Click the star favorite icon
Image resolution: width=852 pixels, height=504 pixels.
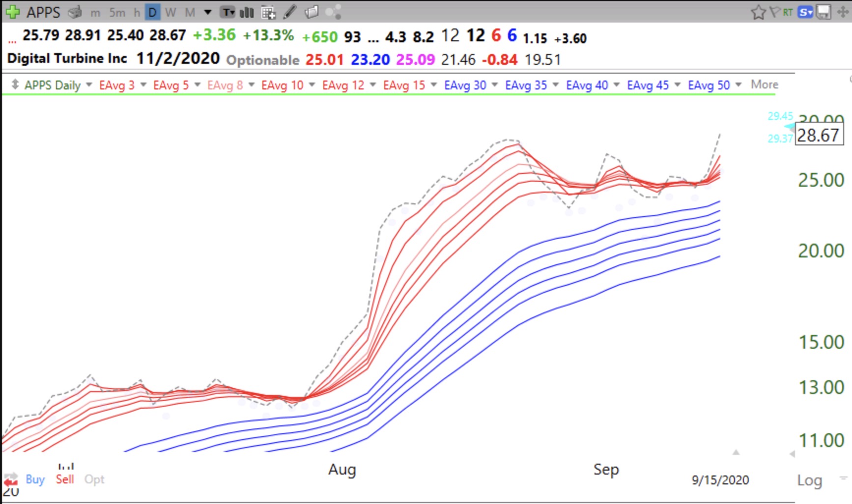click(758, 12)
